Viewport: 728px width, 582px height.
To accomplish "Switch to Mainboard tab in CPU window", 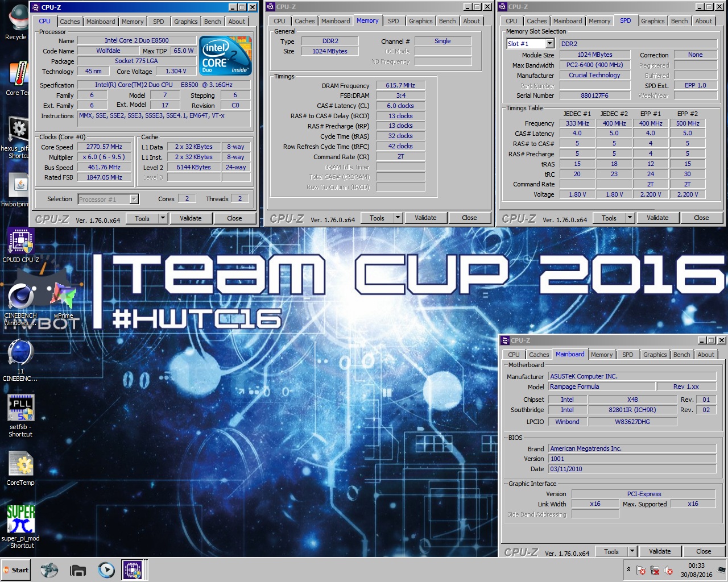I will [101, 22].
